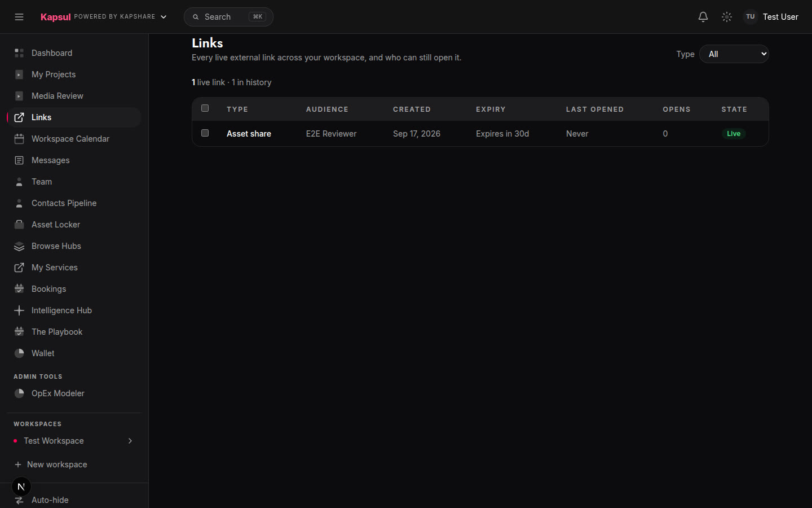Click the Live state badge

pos(734,134)
